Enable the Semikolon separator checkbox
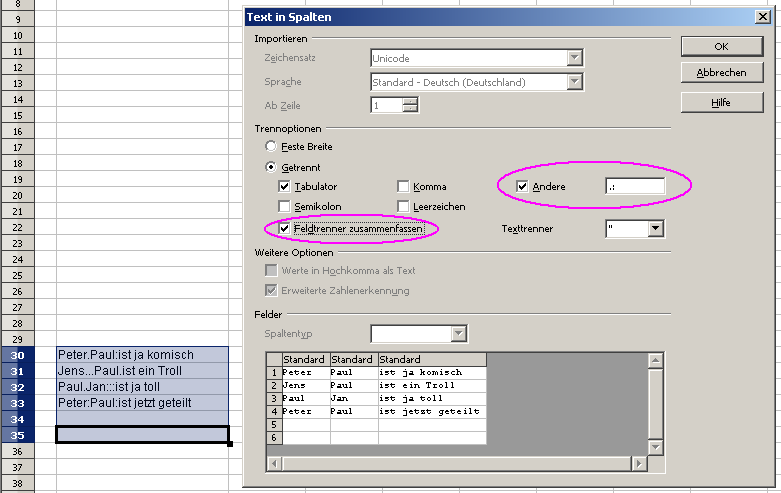The width and height of the screenshot is (781, 493). click(285, 207)
